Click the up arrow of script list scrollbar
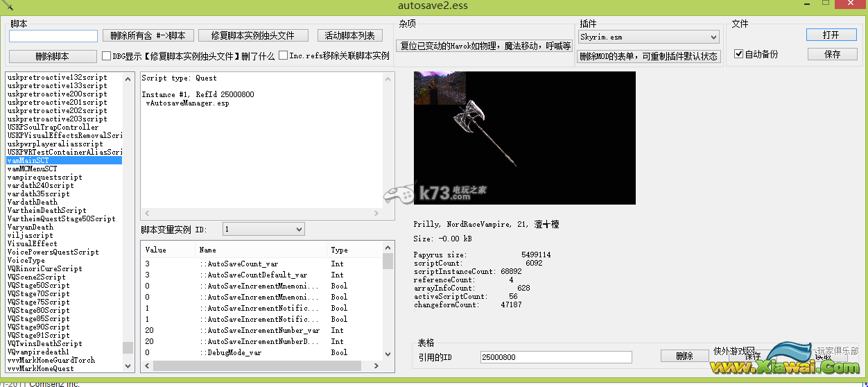Screen dimensions: 868x387 tap(128, 78)
